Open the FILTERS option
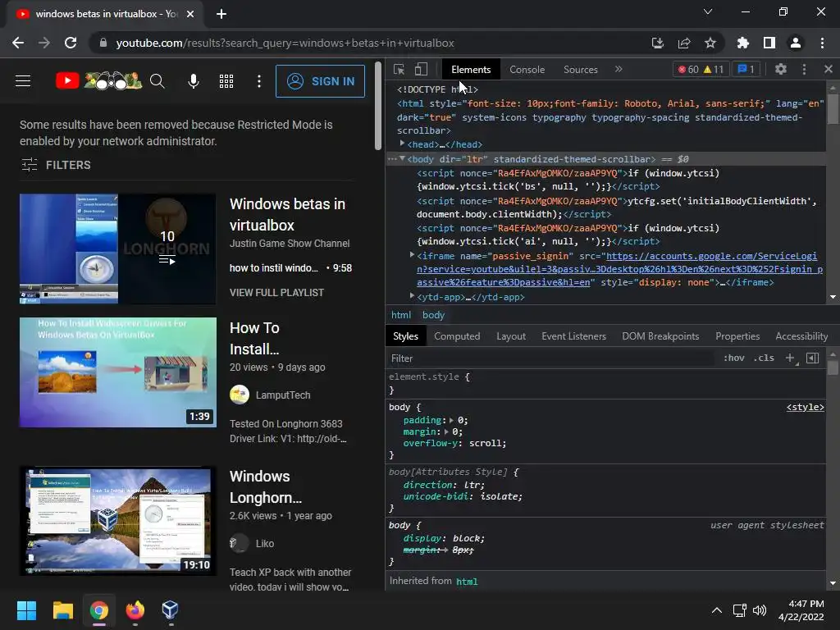This screenshot has height=630, width=840. 56,164
